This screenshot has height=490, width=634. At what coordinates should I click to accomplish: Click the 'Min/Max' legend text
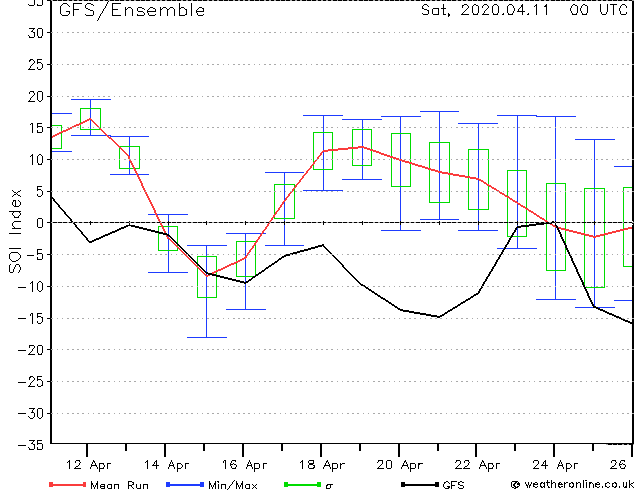point(233,485)
